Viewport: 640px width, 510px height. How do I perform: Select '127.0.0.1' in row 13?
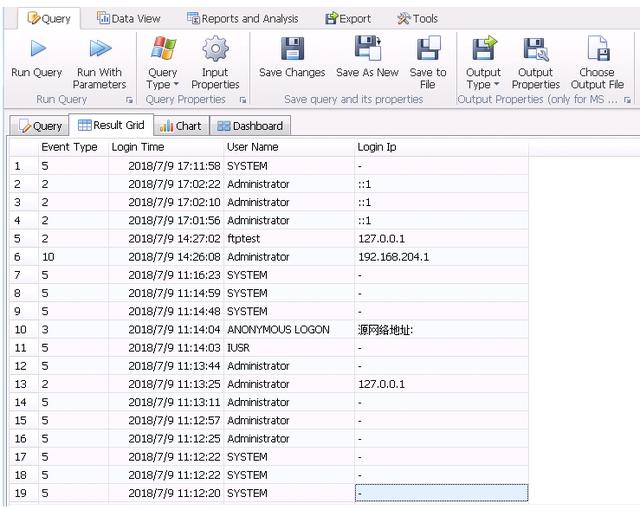(442, 384)
